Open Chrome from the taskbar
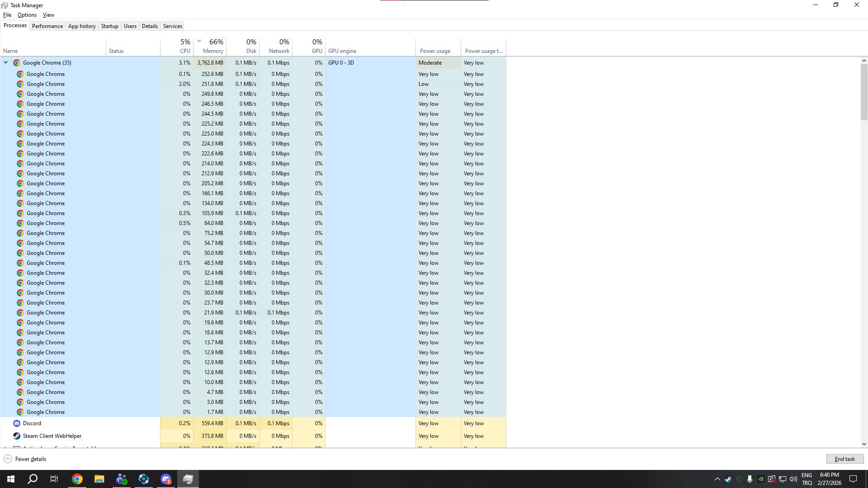 click(77, 479)
